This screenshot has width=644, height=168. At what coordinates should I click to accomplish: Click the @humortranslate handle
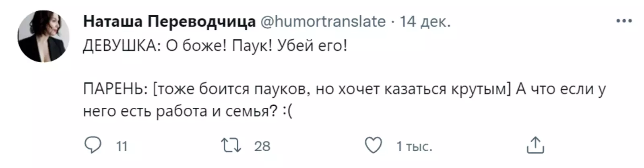click(324, 21)
